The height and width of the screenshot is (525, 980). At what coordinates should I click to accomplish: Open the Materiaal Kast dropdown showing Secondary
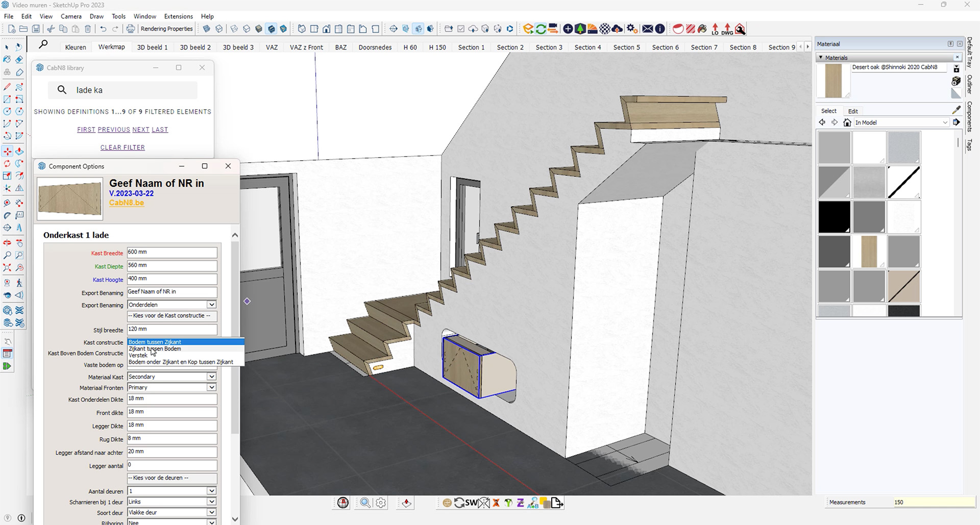pos(211,377)
